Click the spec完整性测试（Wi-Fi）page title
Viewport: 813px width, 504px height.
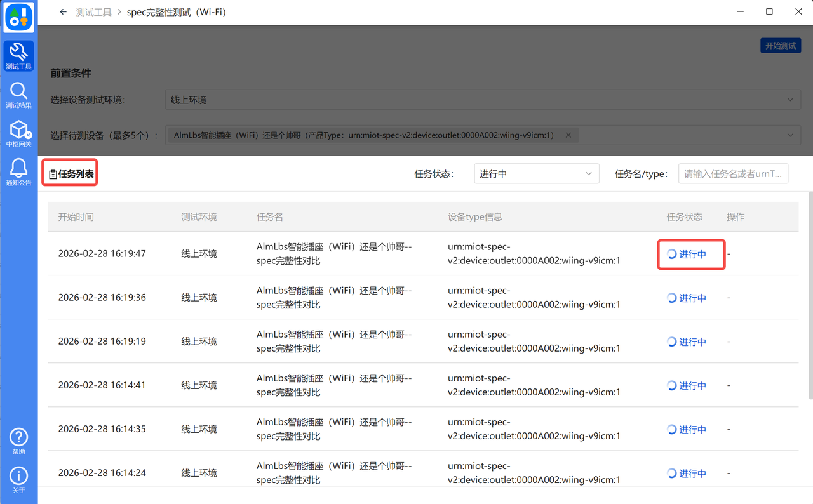point(176,12)
